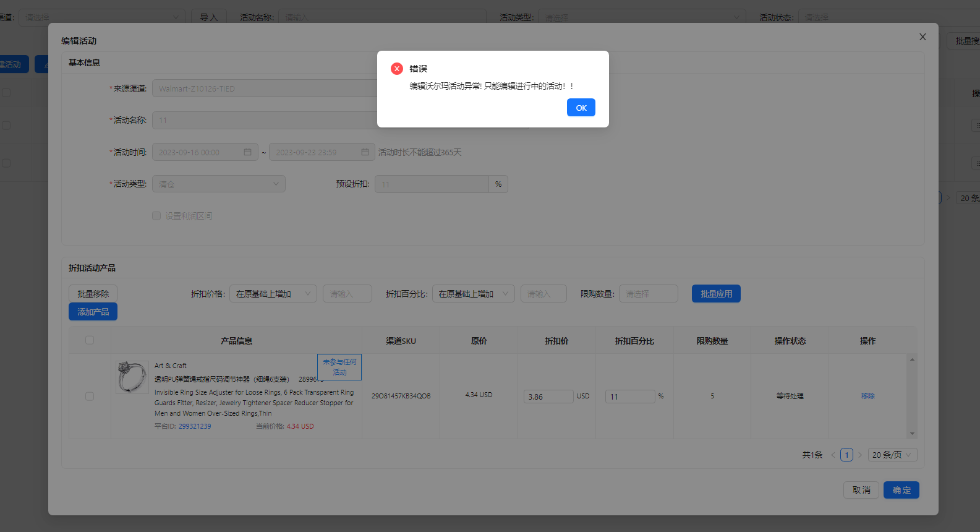Click OK in the error dialog
This screenshot has height=532, width=980.
581,108
